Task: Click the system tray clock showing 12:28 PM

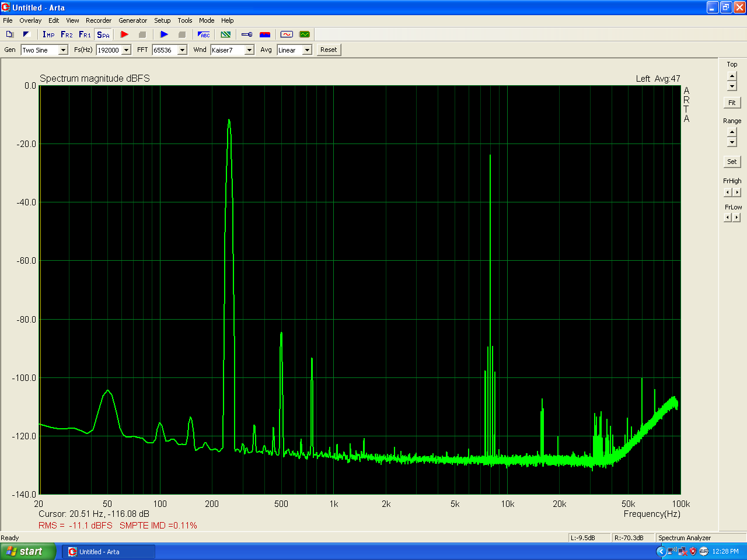Action: point(725,551)
